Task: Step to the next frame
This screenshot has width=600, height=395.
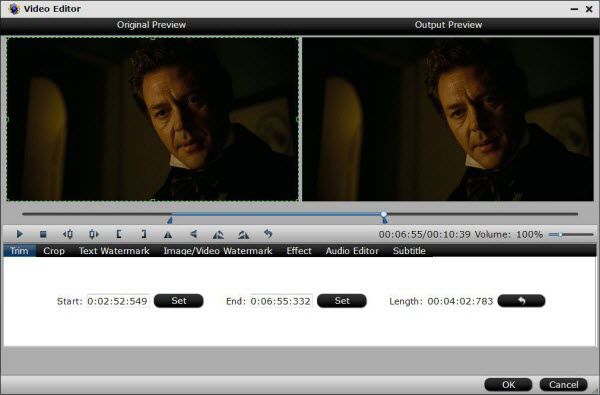Action: (93, 234)
